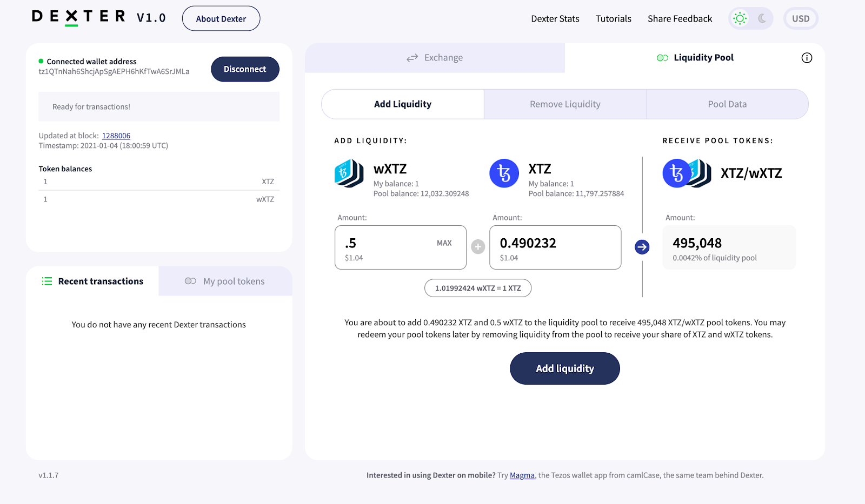Click the timestamp 2021-01-04 text
The image size is (865, 504).
coord(103,145)
